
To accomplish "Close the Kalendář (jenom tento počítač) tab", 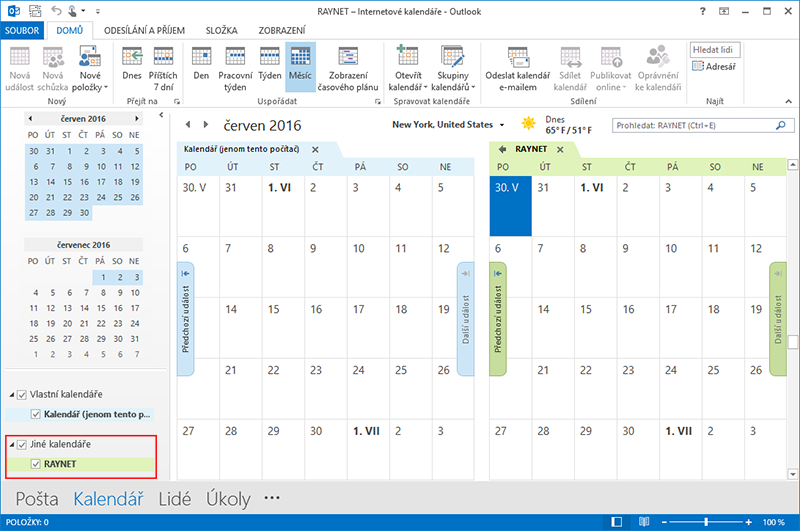I will (315, 149).
